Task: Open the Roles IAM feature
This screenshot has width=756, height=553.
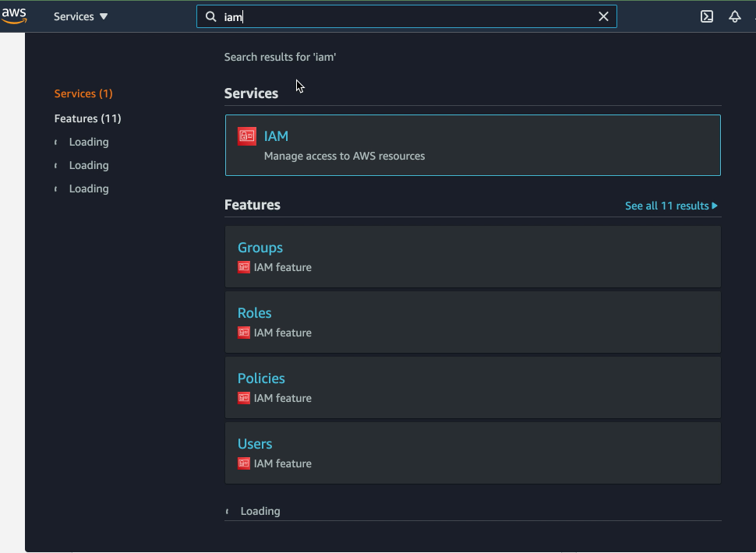Action: click(255, 313)
